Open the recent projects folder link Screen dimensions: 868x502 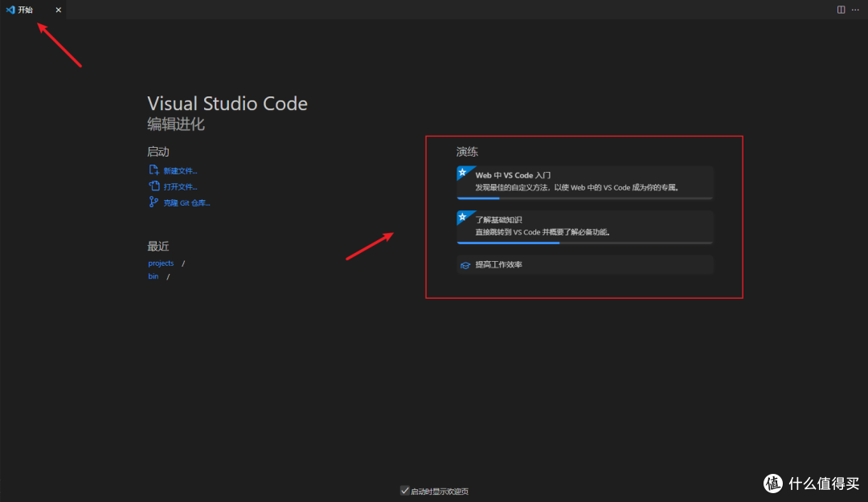point(161,263)
